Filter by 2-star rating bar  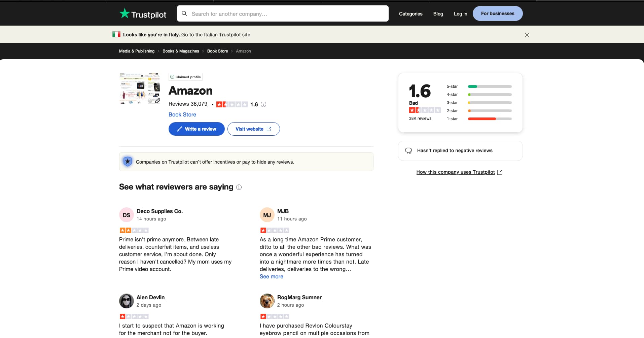[x=479, y=111]
